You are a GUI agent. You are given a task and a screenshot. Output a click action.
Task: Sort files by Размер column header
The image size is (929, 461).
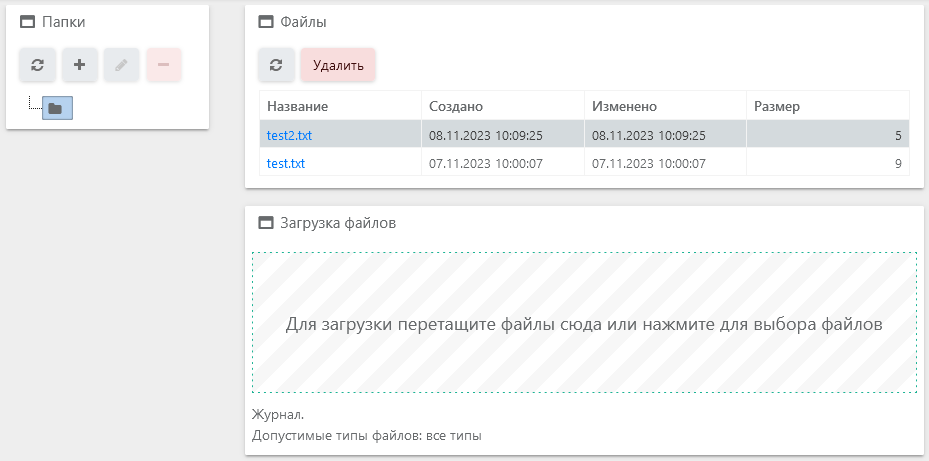pos(776,106)
